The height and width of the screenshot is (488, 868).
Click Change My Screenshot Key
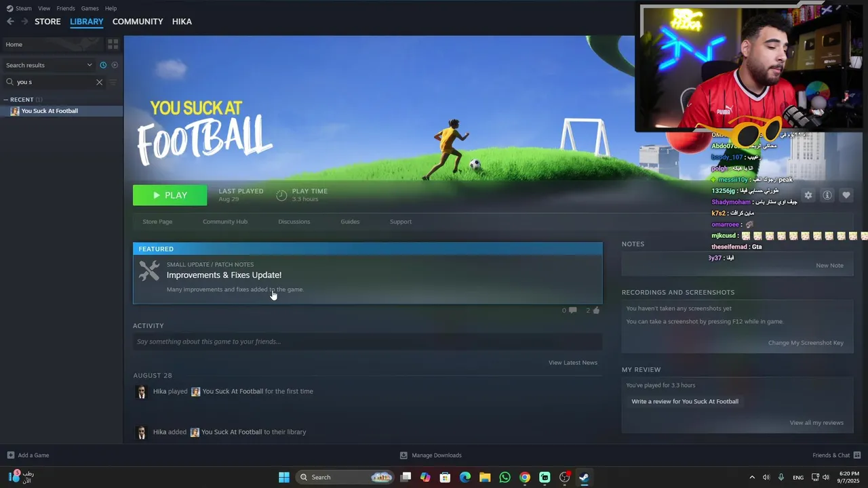806,343
